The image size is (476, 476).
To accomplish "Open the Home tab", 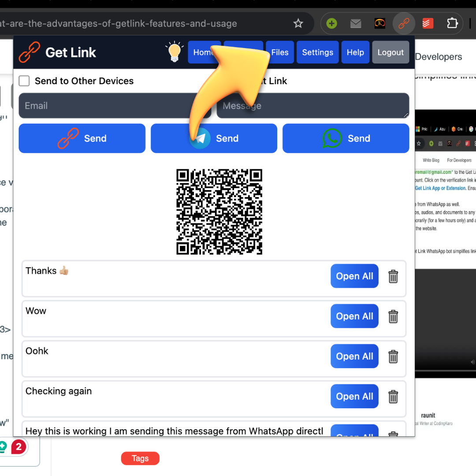I will [204, 52].
